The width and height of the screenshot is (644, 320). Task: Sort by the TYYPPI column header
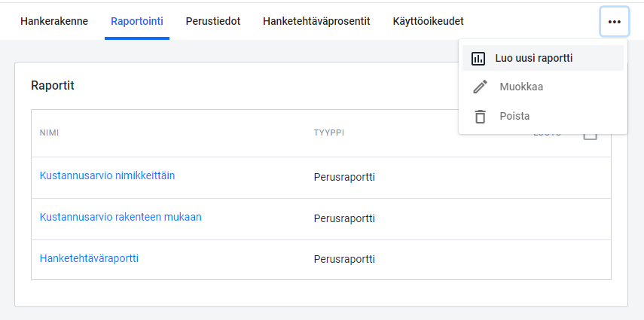[329, 133]
